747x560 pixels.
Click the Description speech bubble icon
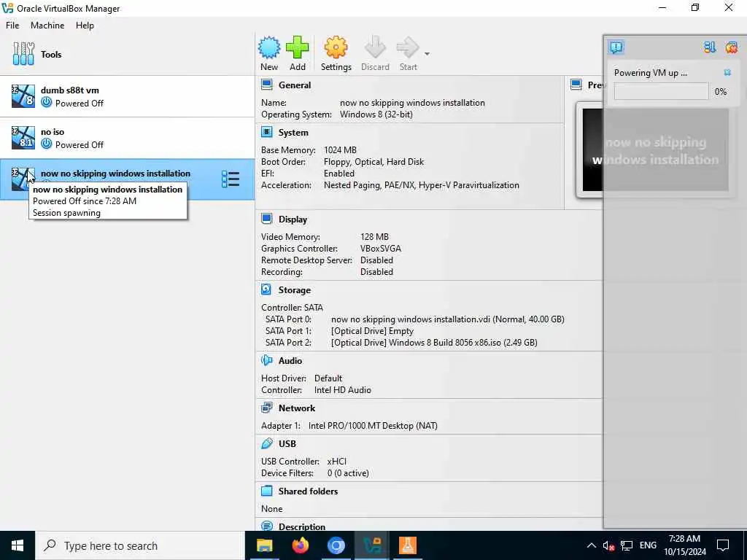click(x=267, y=526)
